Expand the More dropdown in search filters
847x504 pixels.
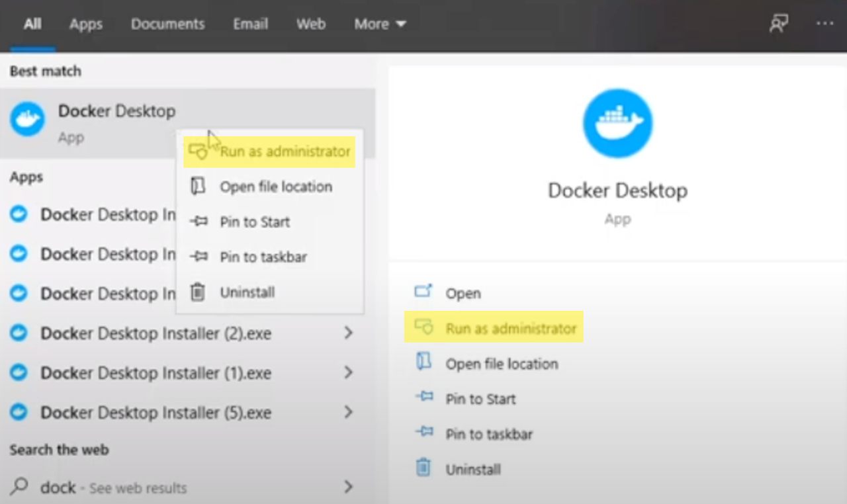click(380, 24)
